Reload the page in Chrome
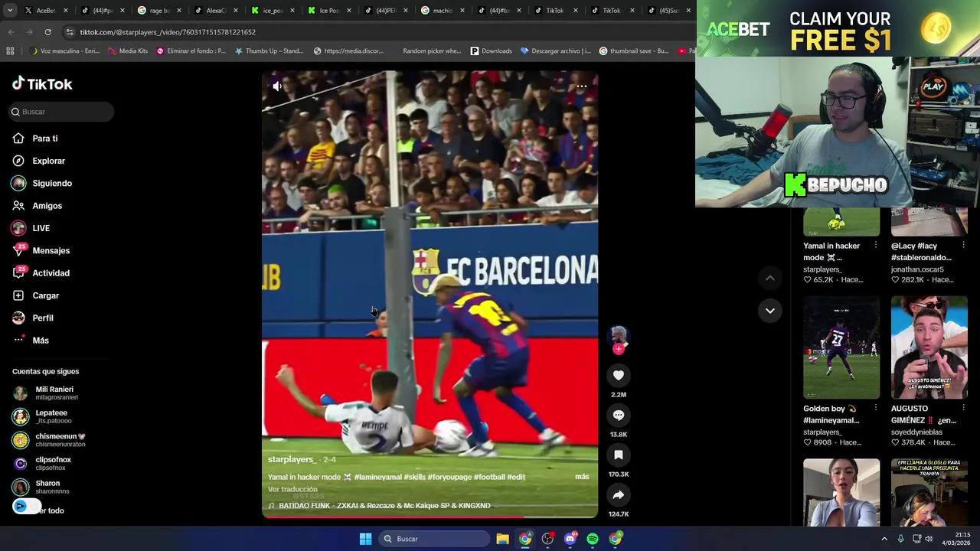 [47, 32]
